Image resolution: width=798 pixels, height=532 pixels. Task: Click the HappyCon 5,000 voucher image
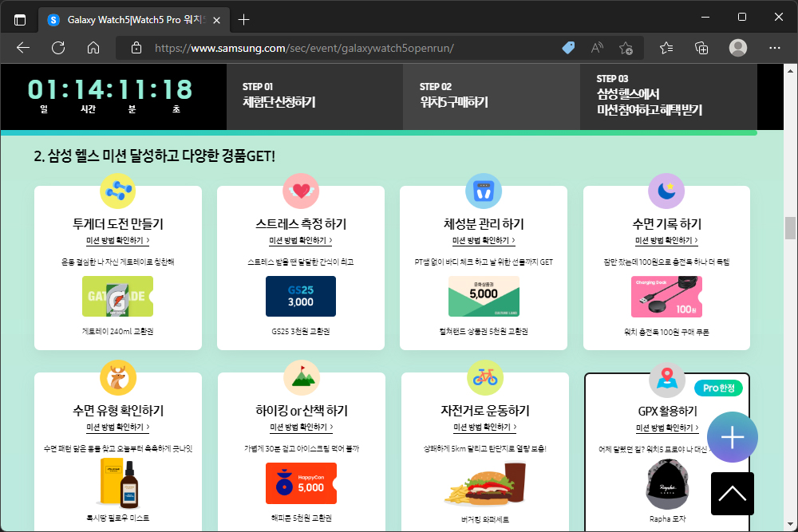pos(302,483)
